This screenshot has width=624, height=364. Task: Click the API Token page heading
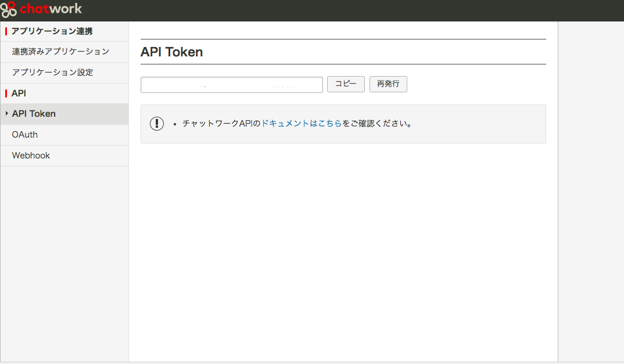click(x=171, y=52)
